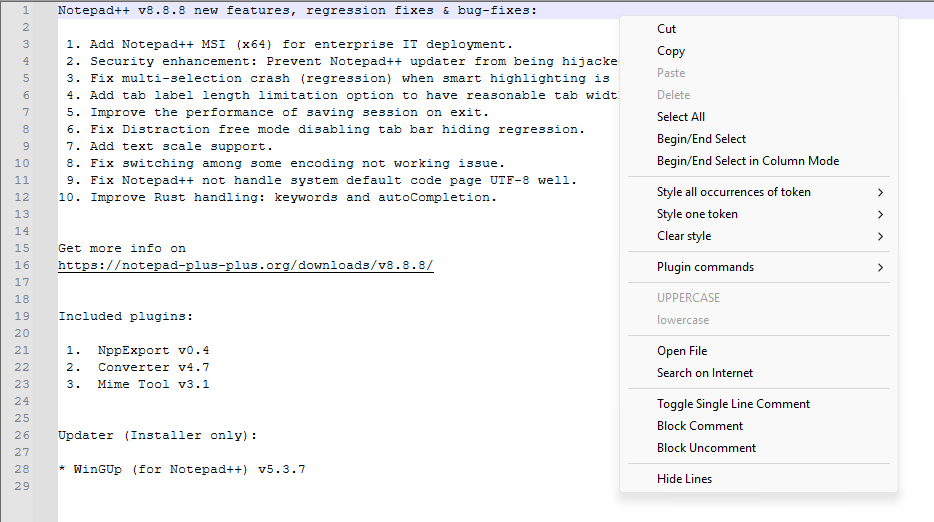Click Begin/End Select in Column Mode
The height and width of the screenshot is (522, 934).
[748, 161]
